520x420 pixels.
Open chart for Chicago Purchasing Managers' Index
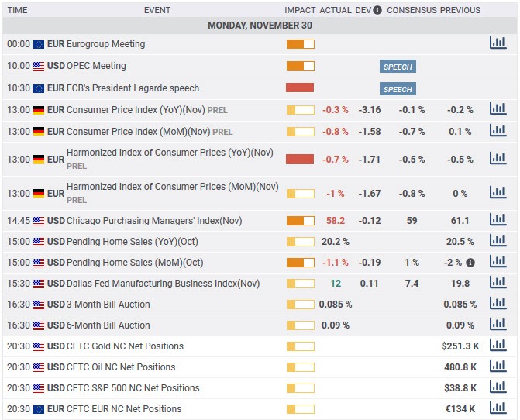pyautogui.click(x=498, y=219)
